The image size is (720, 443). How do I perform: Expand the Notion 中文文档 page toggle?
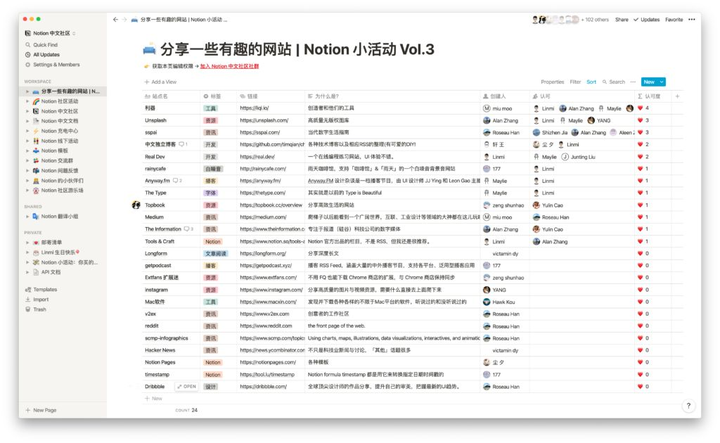coord(27,121)
